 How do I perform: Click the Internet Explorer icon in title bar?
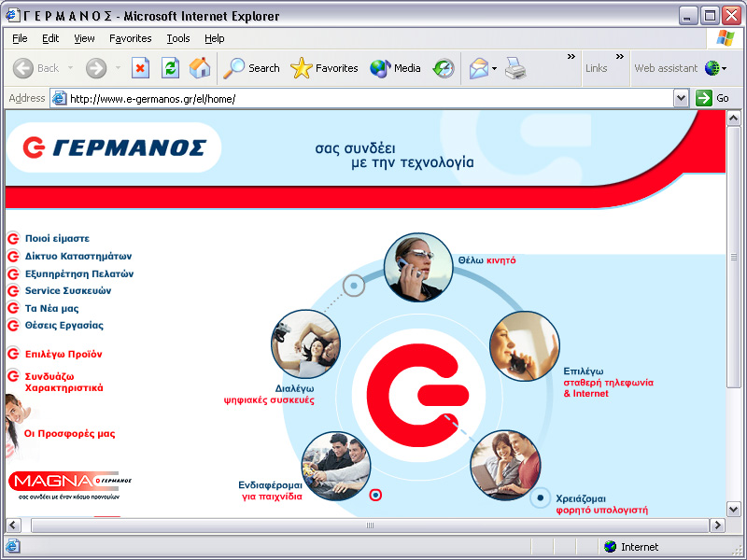coord(12,15)
